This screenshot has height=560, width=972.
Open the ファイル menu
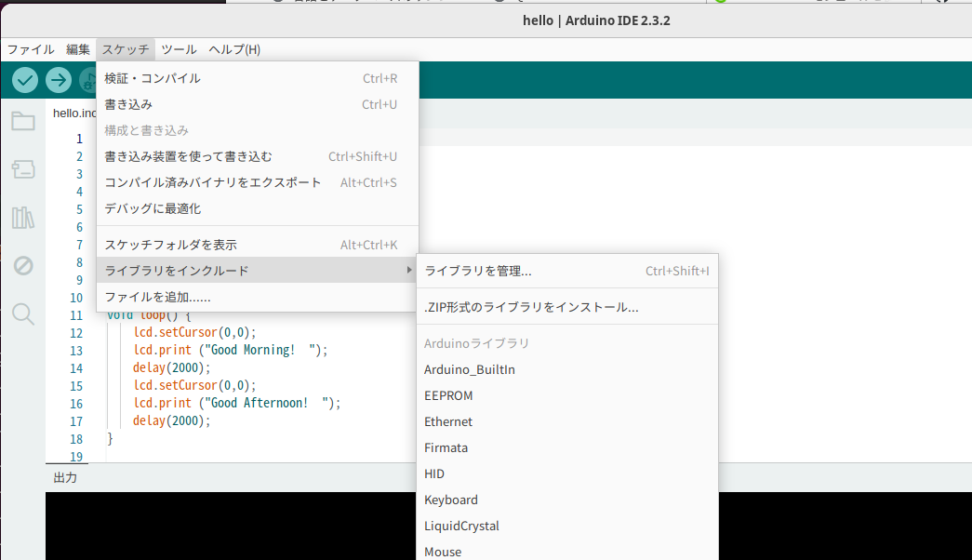31,49
